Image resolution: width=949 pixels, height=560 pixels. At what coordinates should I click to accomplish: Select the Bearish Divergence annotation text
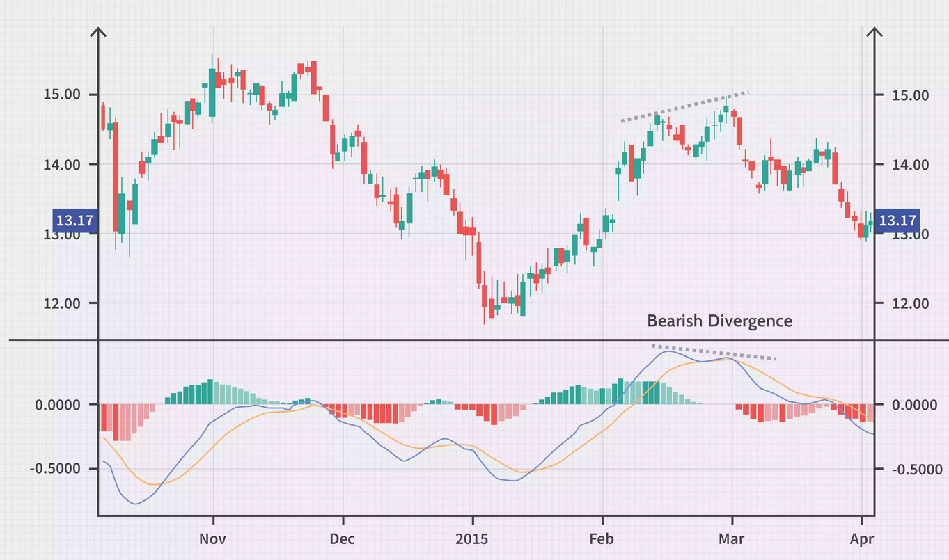point(719,321)
